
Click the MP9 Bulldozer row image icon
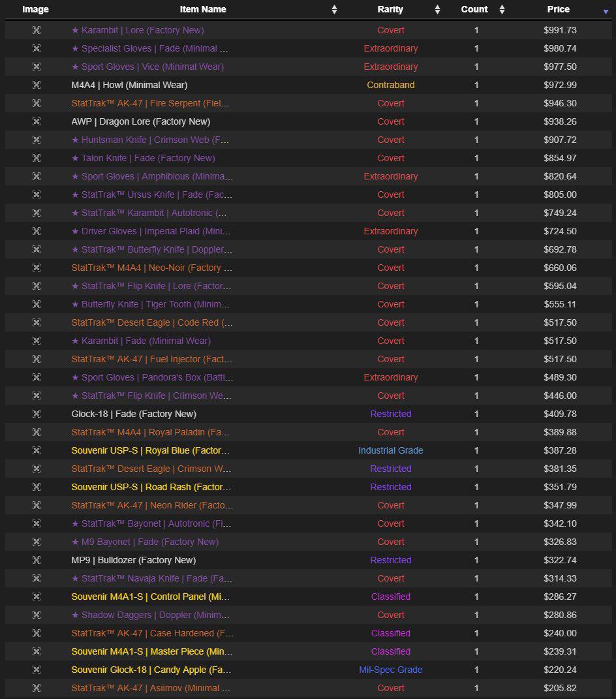[x=37, y=560]
